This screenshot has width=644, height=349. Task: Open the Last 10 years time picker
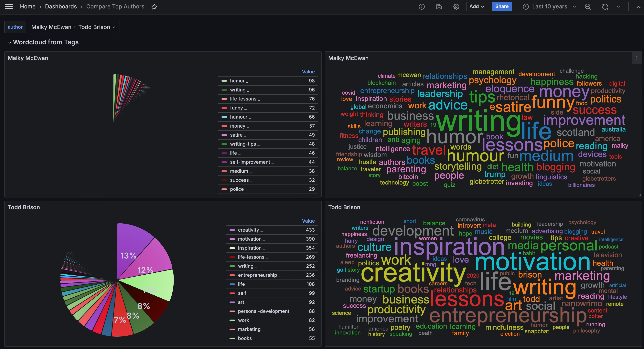tap(549, 7)
